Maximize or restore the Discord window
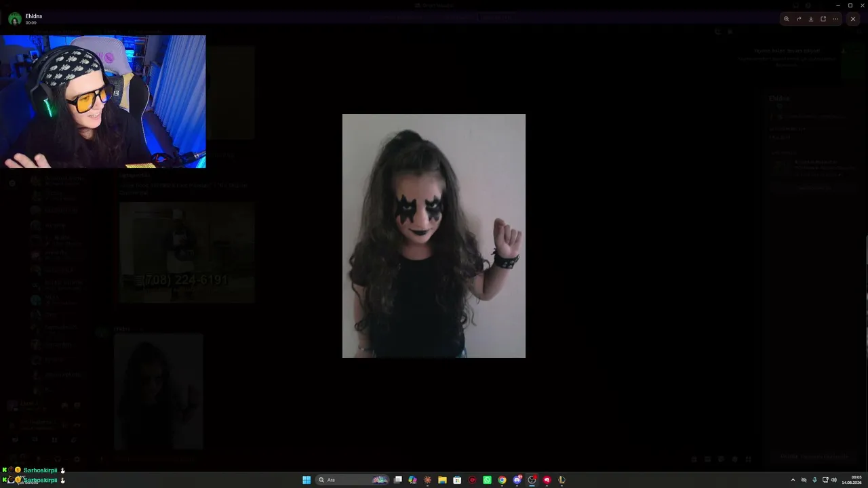 [x=850, y=5]
